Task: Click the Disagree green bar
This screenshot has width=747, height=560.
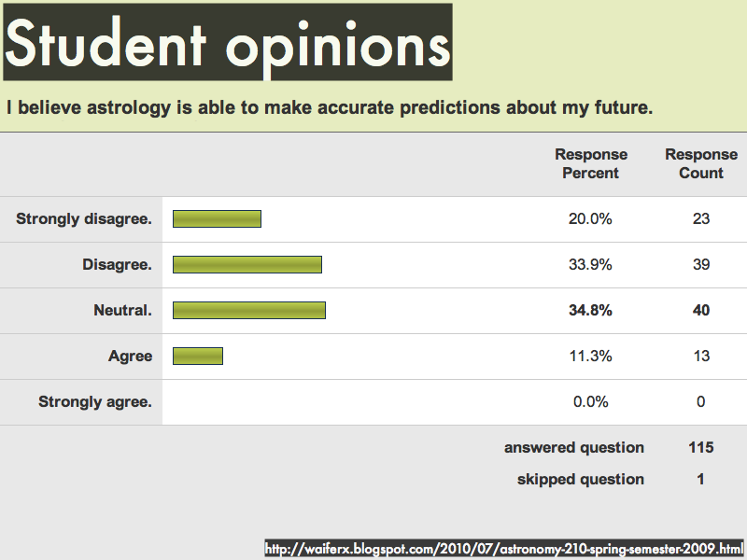Action: 247,265
